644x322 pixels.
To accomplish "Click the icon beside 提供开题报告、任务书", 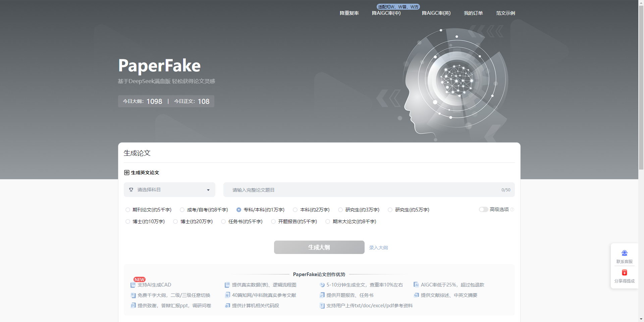I will pos(322,295).
